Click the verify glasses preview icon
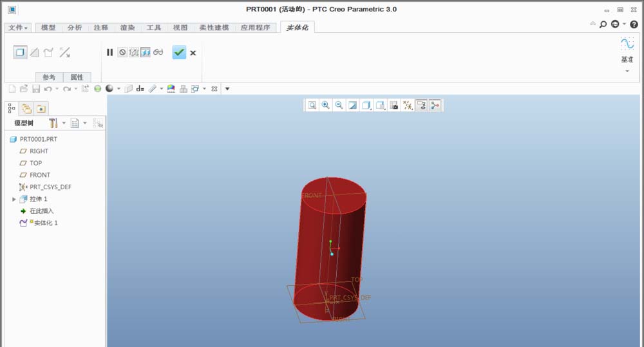 pyautogui.click(x=158, y=52)
